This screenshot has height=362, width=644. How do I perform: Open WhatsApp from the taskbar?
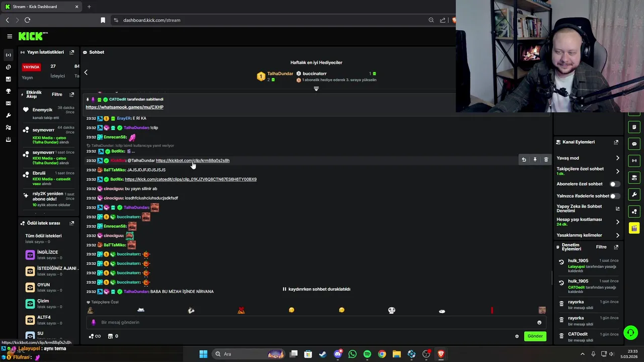click(352, 354)
